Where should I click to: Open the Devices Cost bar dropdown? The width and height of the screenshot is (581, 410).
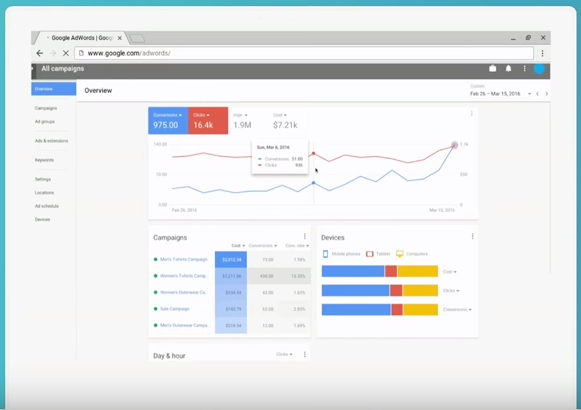tap(449, 272)
